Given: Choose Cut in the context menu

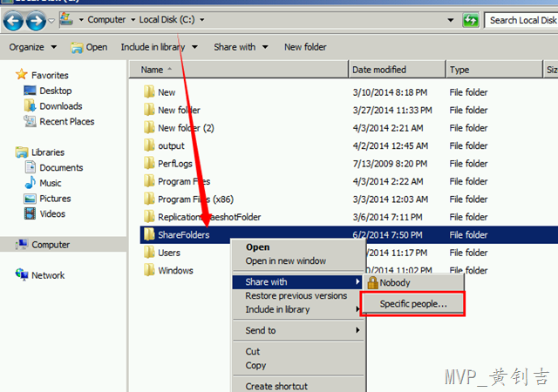Looking at the screenshot, I should [298, 351].
